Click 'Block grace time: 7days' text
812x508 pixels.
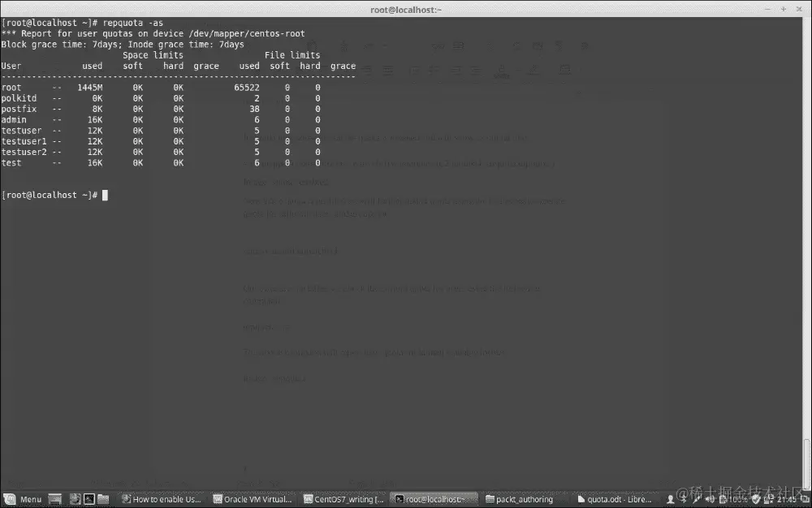pos(61,45)
